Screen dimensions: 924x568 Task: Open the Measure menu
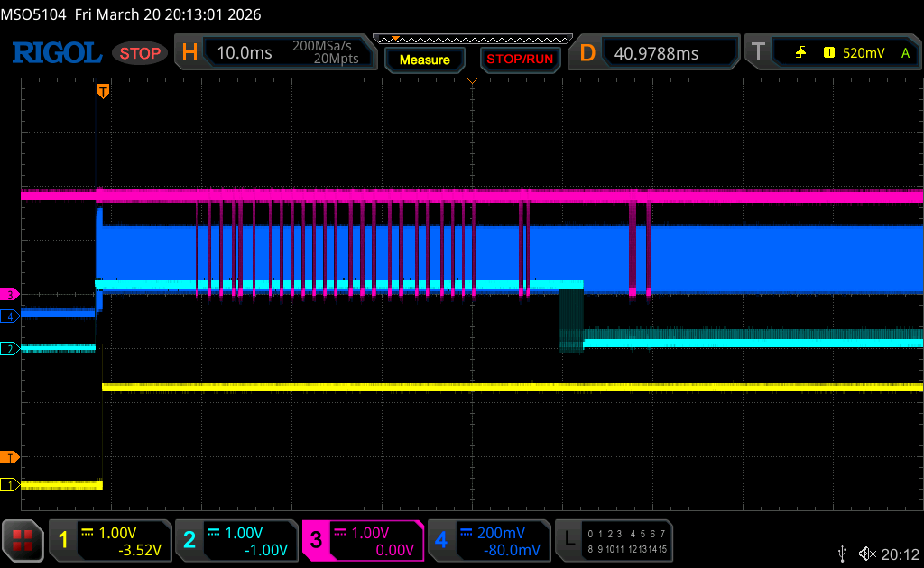tap(425, 60)
